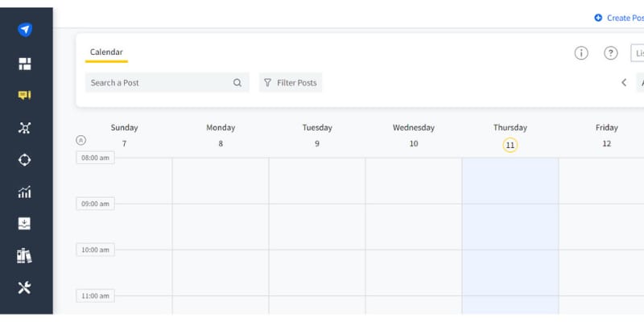Go to previous week with left chevron
Screen dimensions: 644x322
pos(624,83)
